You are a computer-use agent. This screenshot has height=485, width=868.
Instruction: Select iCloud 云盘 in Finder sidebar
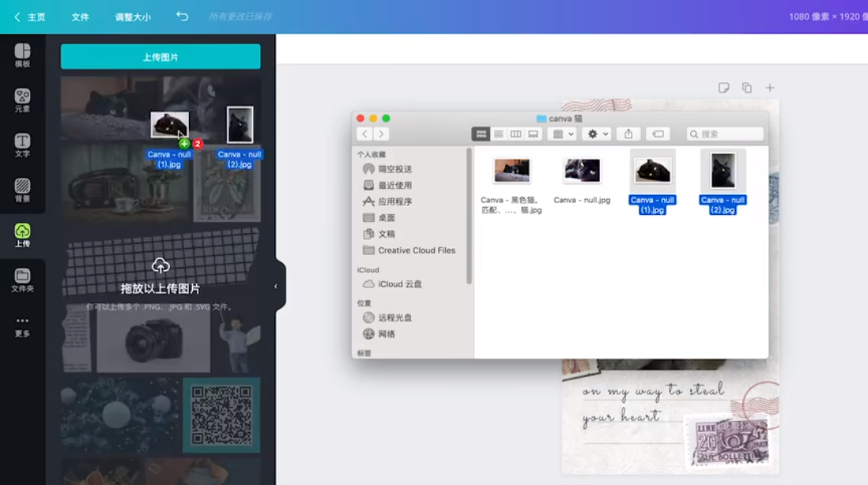tap(392, 284)
